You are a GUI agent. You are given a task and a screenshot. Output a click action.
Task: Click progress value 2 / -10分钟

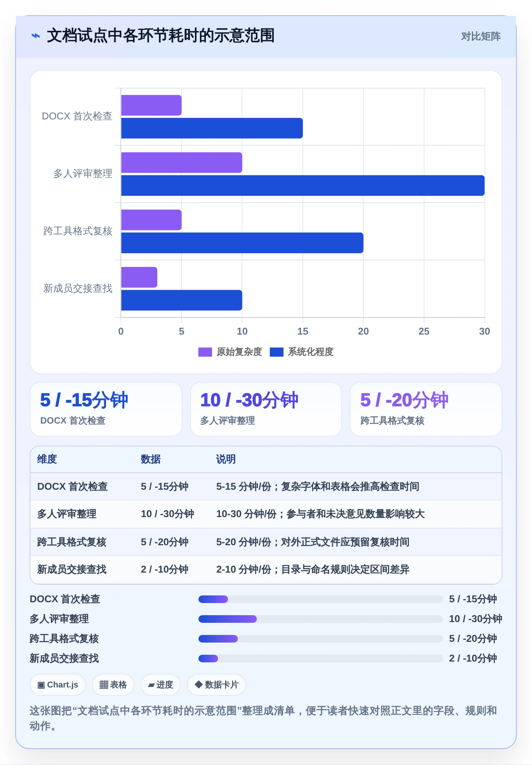point(473,659)
